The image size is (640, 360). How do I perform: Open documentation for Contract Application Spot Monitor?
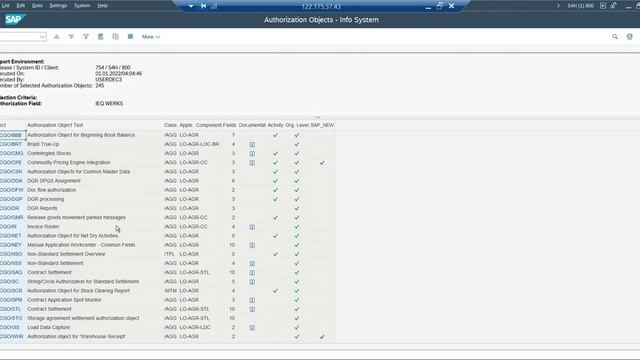[x=252, y=300]
